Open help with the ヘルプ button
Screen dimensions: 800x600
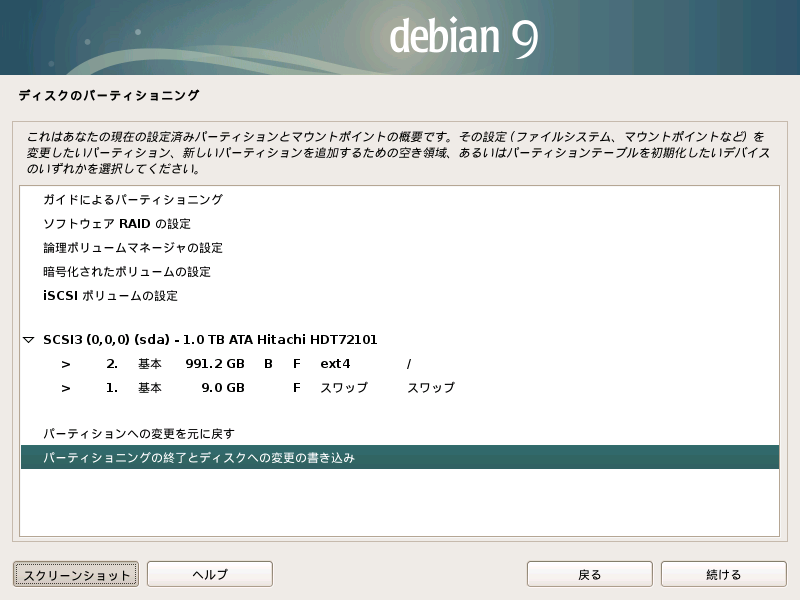pyautogui.click(x=209, y=574)
